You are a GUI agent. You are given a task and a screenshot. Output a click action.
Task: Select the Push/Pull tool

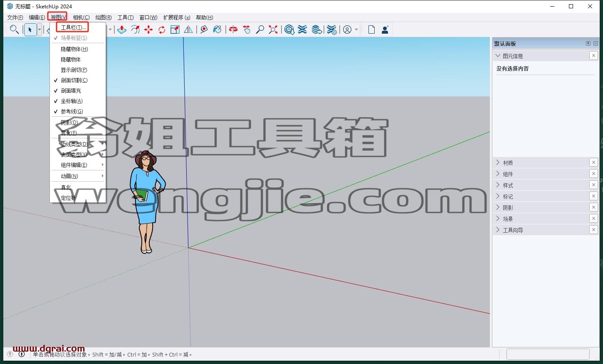click(x=122, y=30)
